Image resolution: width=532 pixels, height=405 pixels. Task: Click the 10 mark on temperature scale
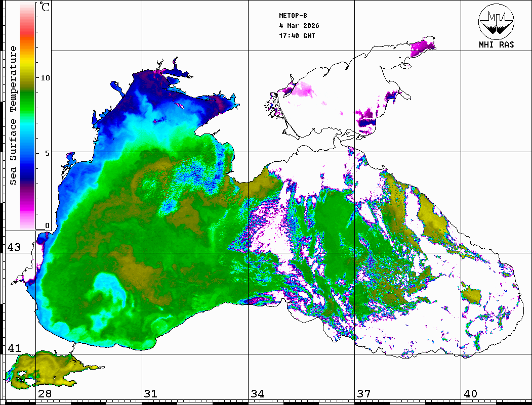coord(46,78)
